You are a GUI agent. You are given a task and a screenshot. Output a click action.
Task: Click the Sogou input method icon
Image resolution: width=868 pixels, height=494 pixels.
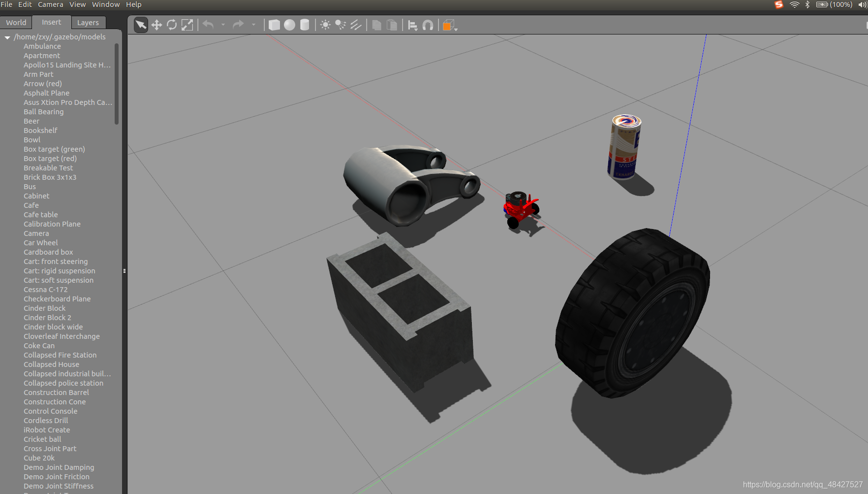[x=779, y=4]
